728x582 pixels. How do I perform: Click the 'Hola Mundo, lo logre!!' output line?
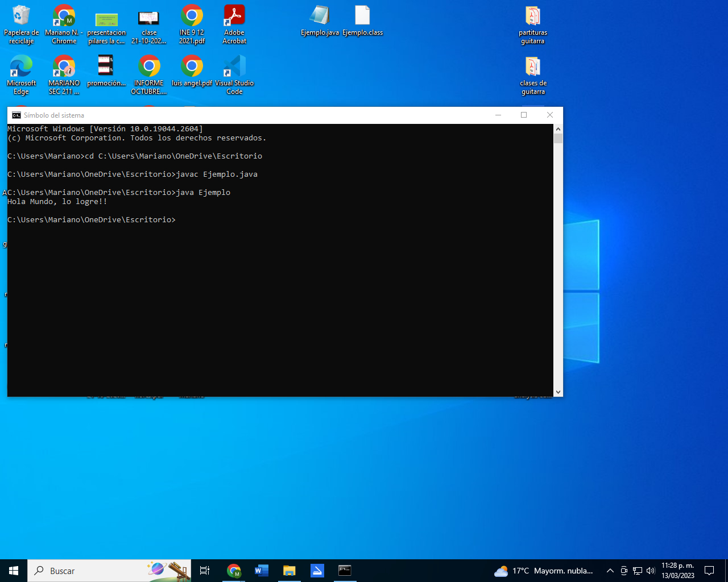click(x=57, y=202)
